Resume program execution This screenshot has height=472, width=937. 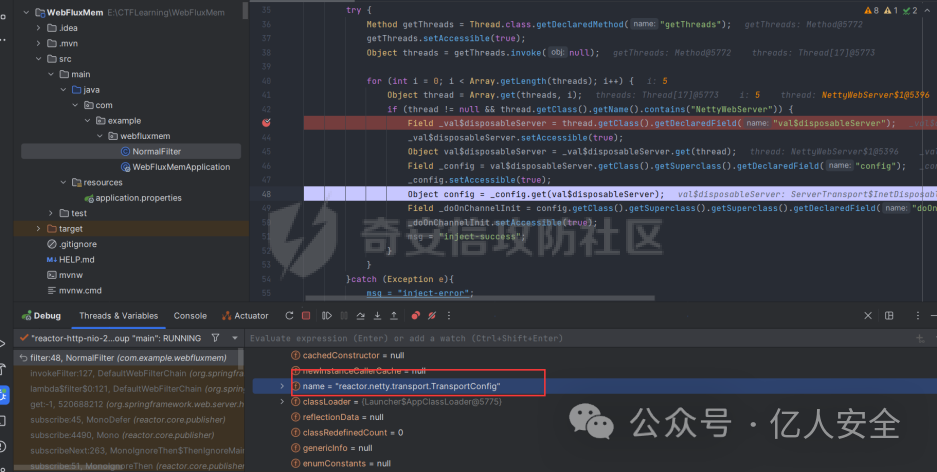click(x=327, y=315)
